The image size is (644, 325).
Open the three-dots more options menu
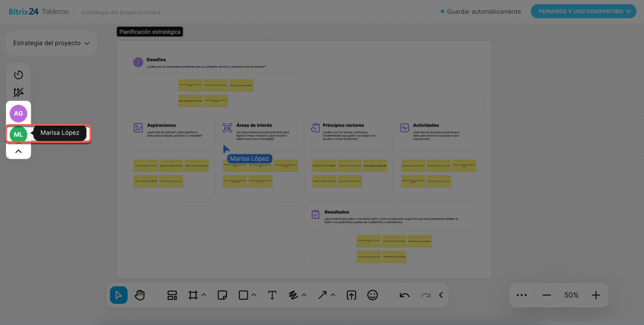tap(522, 295)
